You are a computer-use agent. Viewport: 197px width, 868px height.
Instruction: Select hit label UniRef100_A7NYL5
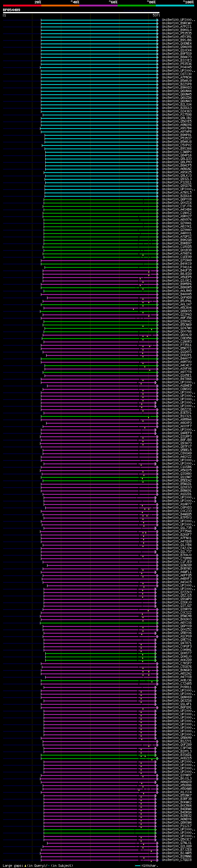(176, 193)
